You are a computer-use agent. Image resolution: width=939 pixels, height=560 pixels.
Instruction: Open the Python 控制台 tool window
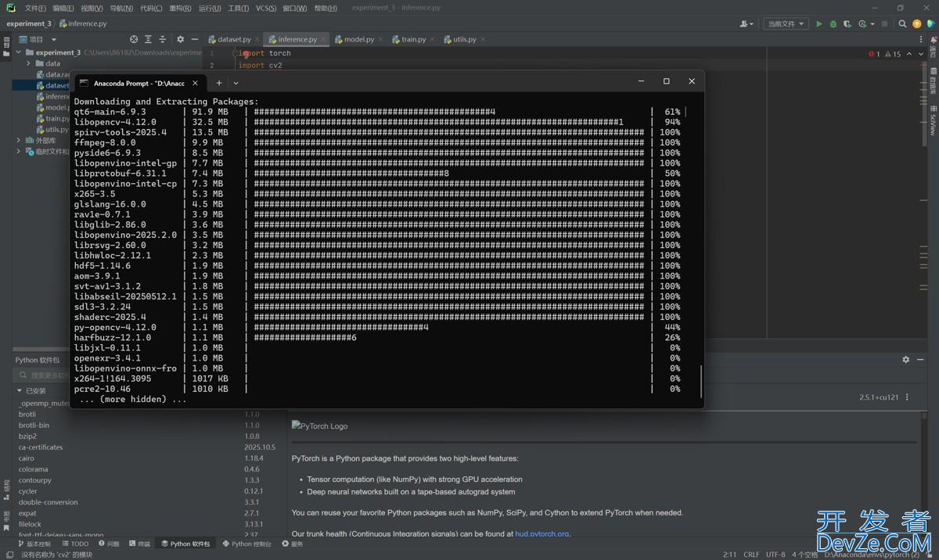(x=247, y=544)
